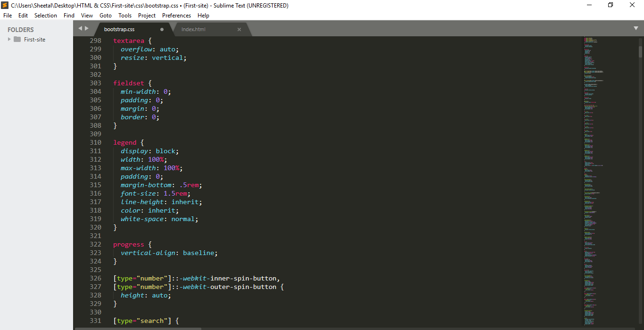Click the First-site folder icon
The image size is (644, 330).
point(17,40)
